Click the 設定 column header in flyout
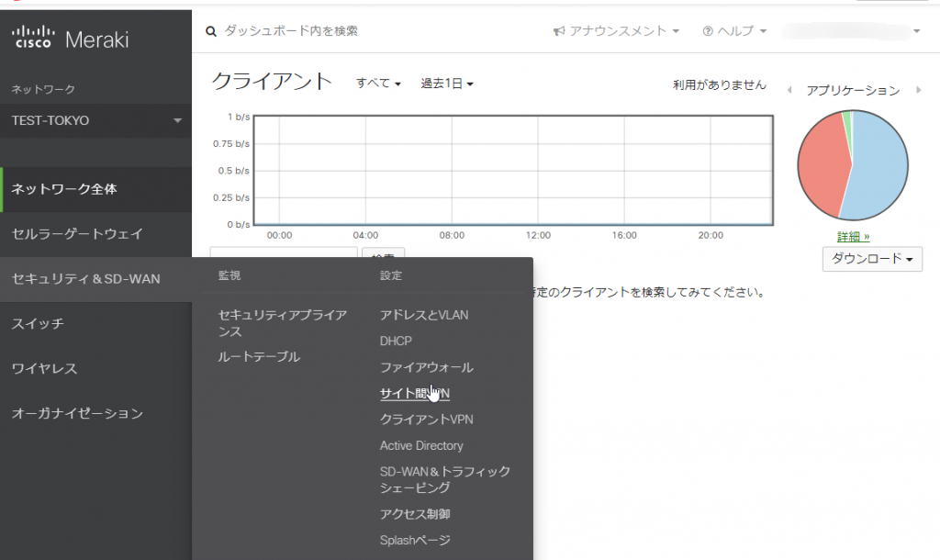 [391, 275]
